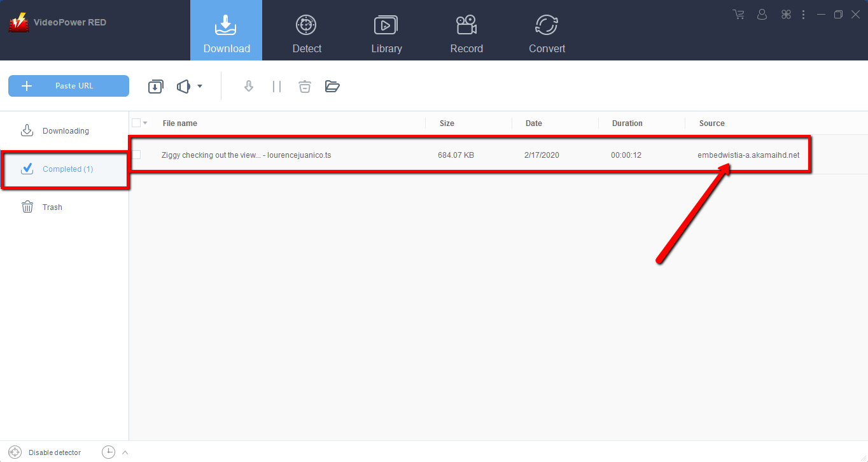Viewport: 868px width, 462px height.
Task: Click the resume download arrow icon
Action: click(x=249, y=87)
